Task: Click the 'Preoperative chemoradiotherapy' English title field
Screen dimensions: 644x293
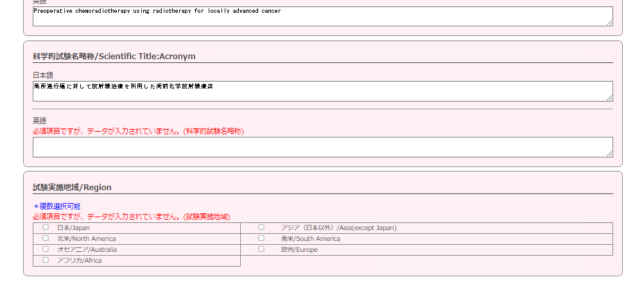Action: coord(321,16)
